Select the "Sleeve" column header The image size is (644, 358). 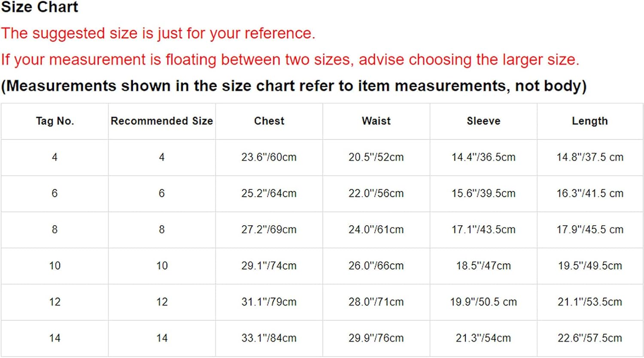(x=483, y=121)
